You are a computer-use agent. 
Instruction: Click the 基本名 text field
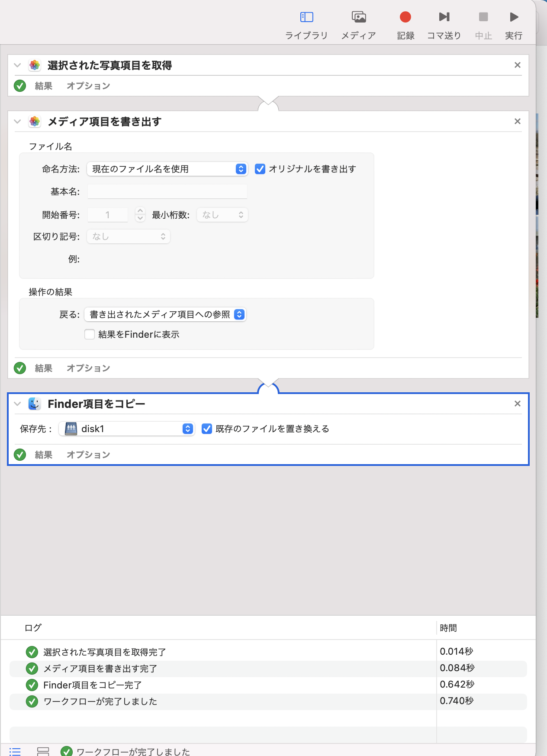click(167, 191)
